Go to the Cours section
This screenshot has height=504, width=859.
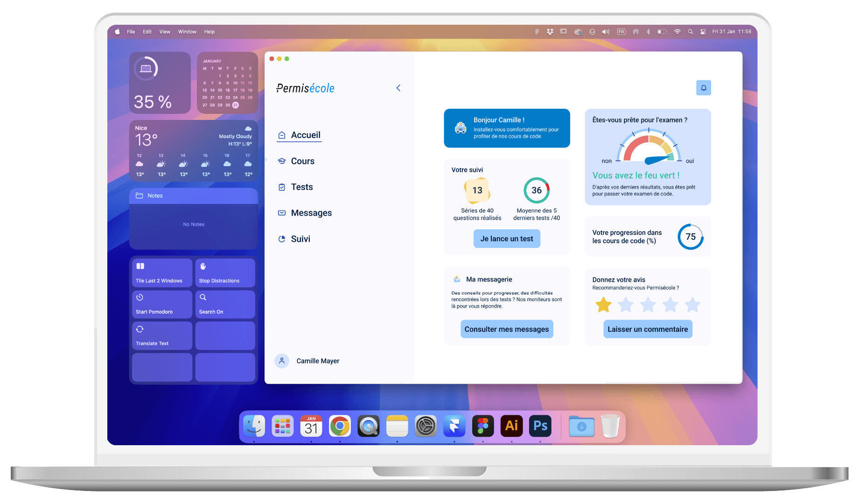296,161
